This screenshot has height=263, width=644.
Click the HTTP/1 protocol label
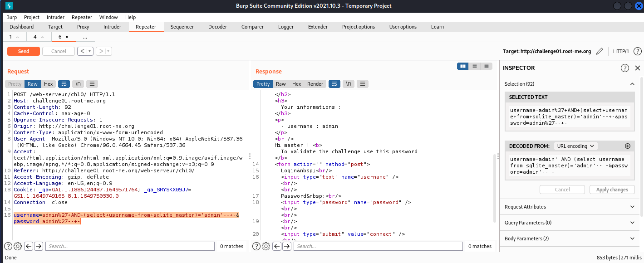point(621,51)
